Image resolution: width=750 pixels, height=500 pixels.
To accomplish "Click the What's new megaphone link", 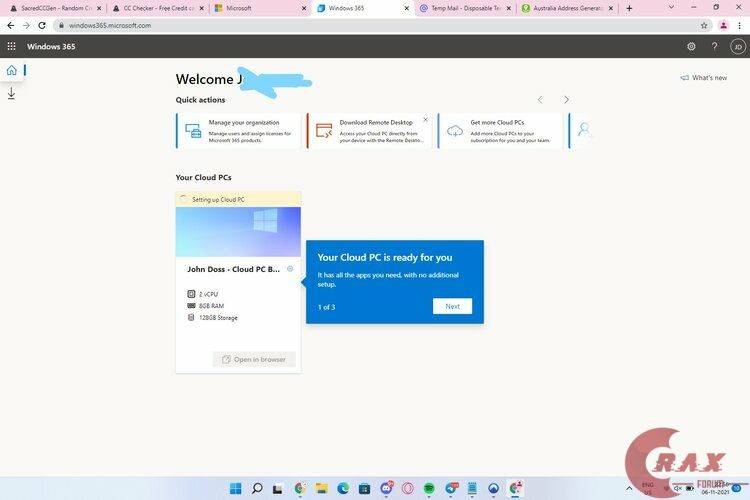I will pyautogui.click(x=704, y=78).
